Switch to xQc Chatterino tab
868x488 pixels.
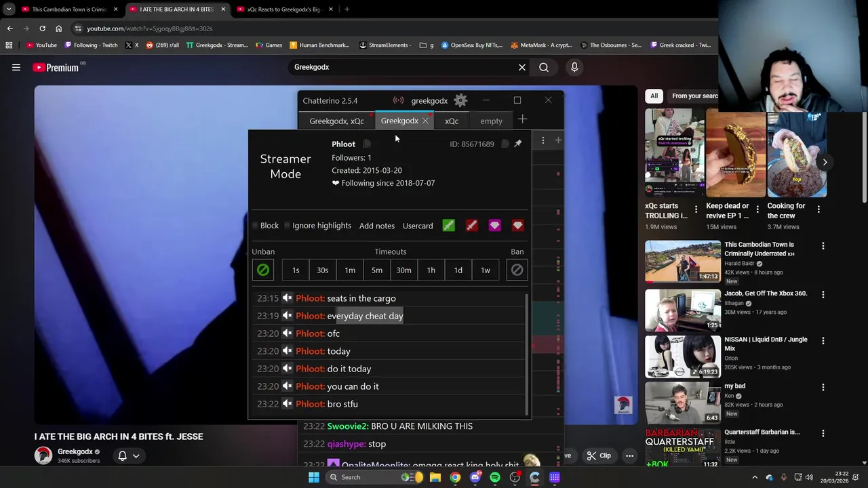pos(452,121)
